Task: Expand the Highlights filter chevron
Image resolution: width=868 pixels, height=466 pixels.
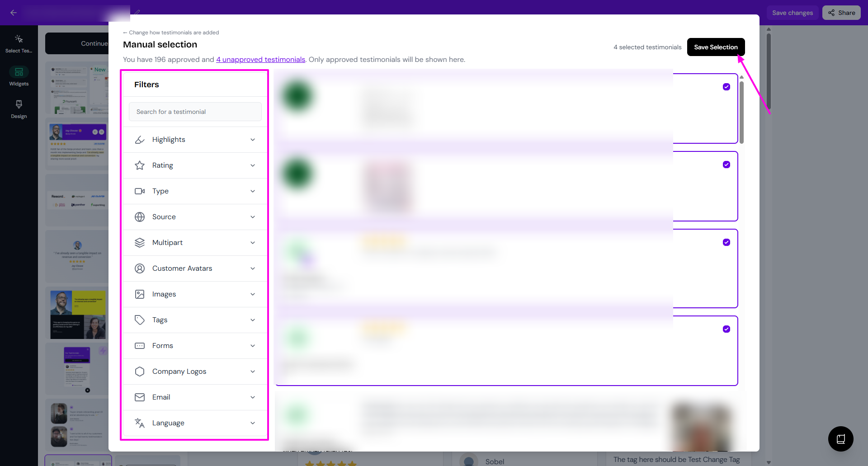Action: coord(253,140)
